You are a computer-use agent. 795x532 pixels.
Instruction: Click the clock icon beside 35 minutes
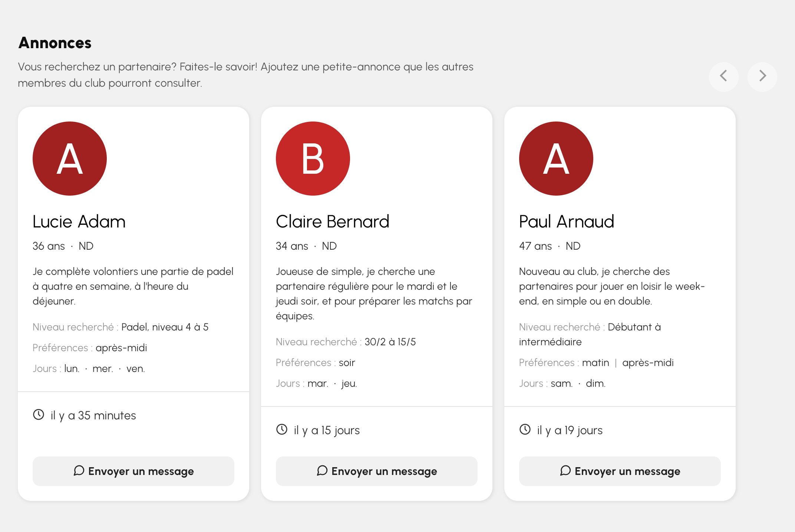point(39,415)
